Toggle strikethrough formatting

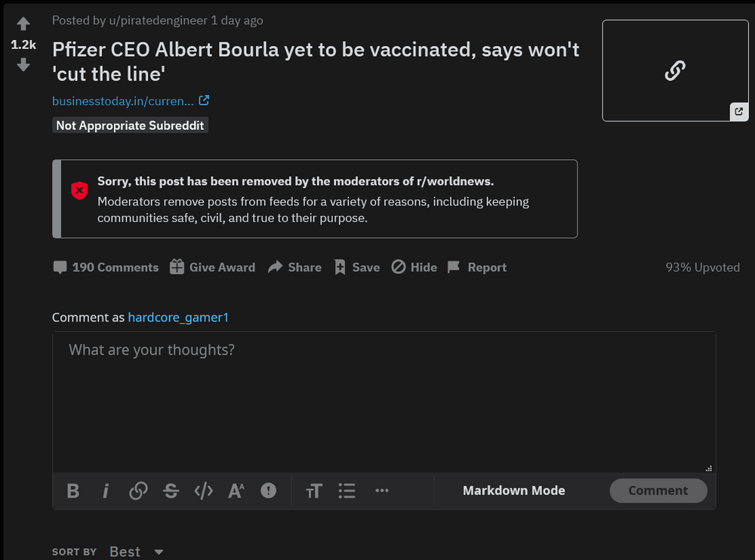coord(171,491)
